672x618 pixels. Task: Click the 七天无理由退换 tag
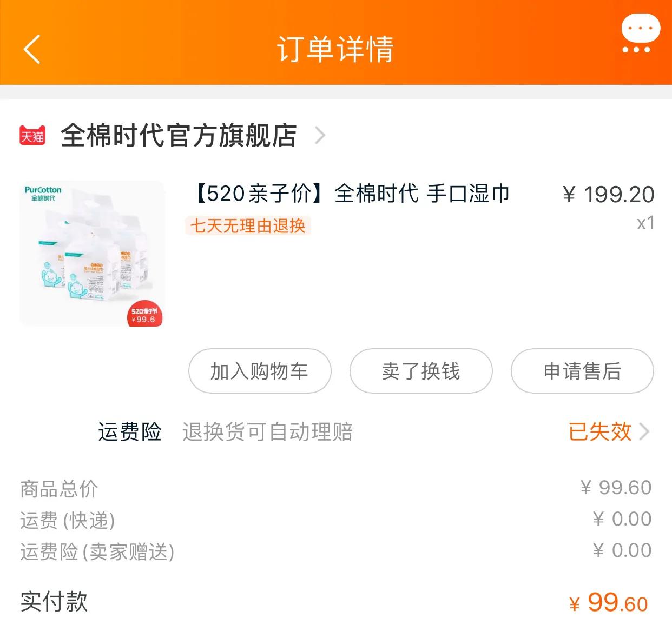248,225
